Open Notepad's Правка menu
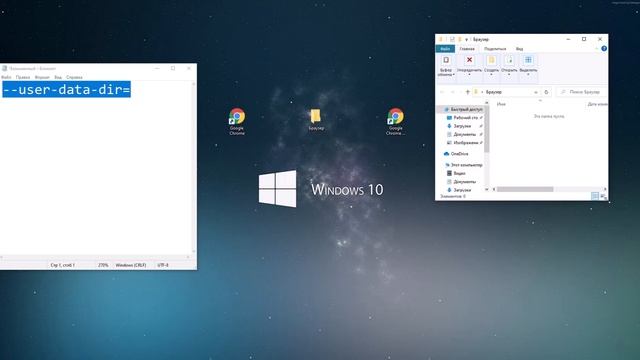The width and height of the screenshot is (640, 360). pos(23,77)
